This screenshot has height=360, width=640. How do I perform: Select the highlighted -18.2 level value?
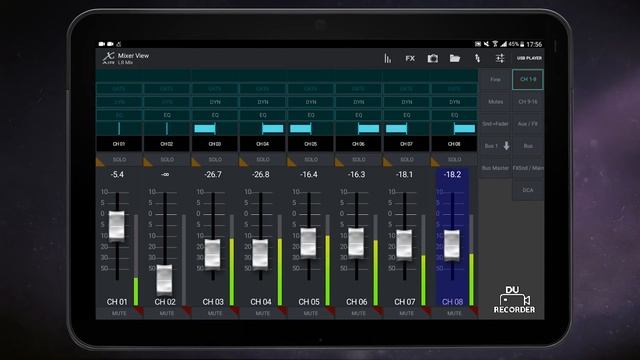(452, 175)
